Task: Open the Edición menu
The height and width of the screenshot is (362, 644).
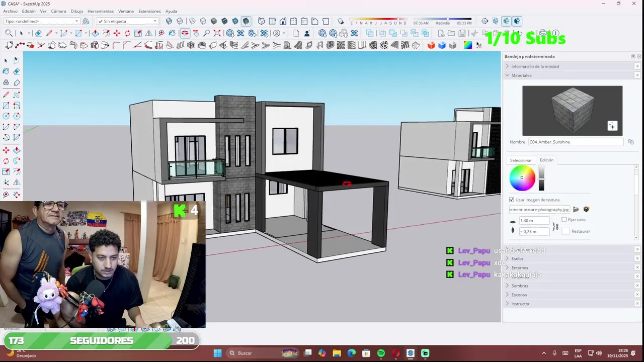Action: [29, 11]
